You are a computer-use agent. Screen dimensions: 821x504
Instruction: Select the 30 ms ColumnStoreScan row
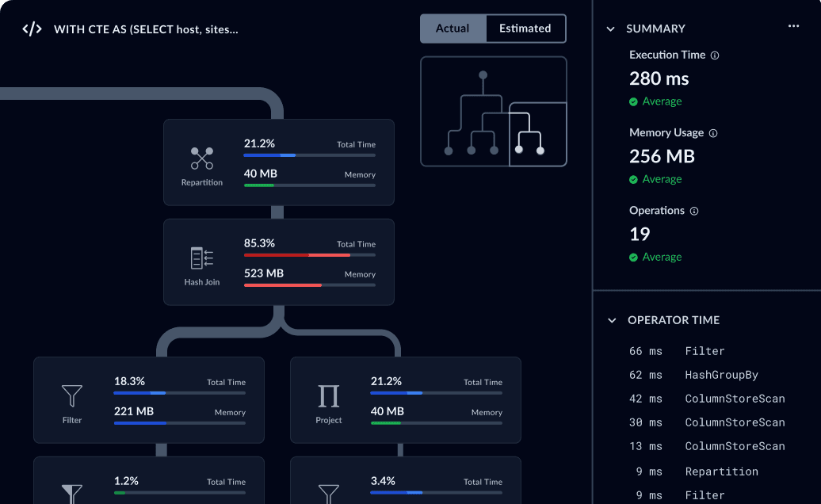(707, 422)
